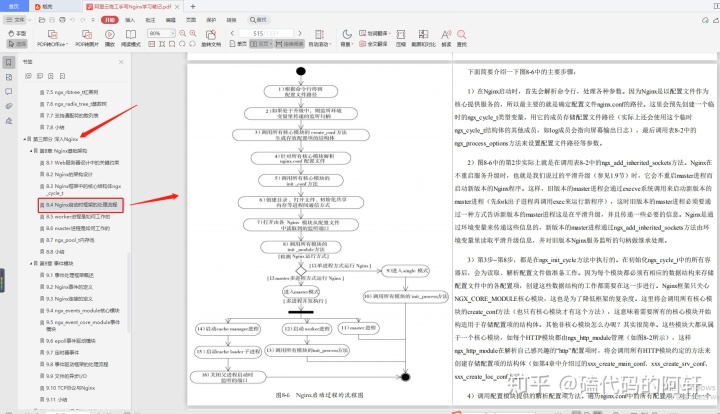Open the Annotate ribbon tab
The image size is (720, 414).
150,20
